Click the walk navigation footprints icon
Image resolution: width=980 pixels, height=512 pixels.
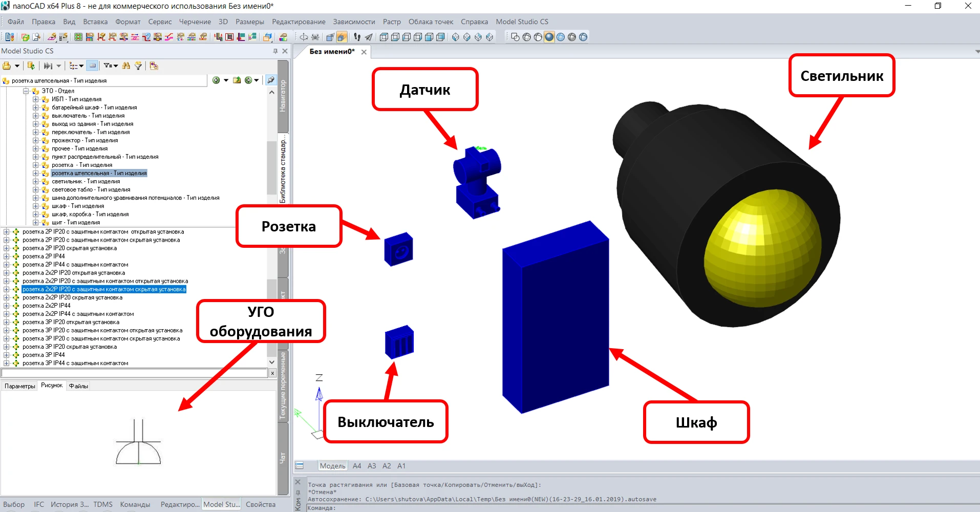click(357, 37)
